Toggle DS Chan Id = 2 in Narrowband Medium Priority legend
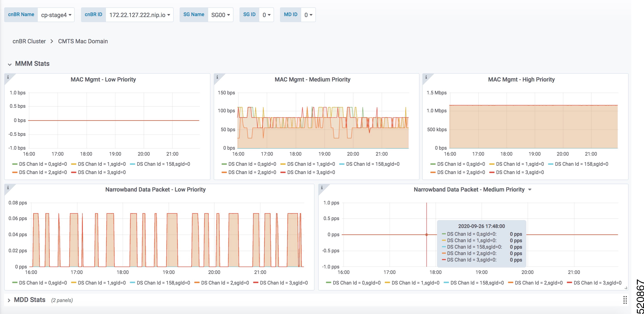Image resolution: width=644 pixels, height=314 pixels. (x=539, y=283)
